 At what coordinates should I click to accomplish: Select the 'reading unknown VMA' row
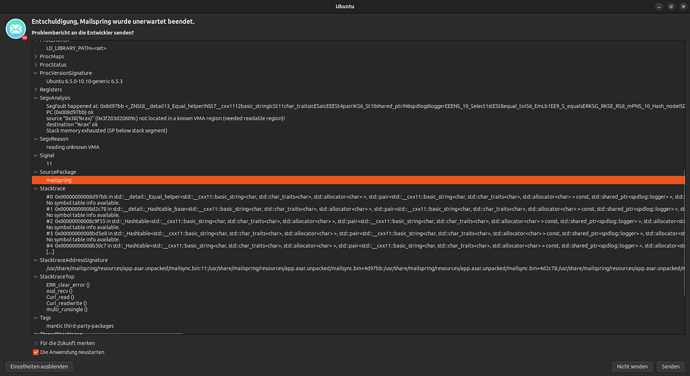[x=73, y=147]
